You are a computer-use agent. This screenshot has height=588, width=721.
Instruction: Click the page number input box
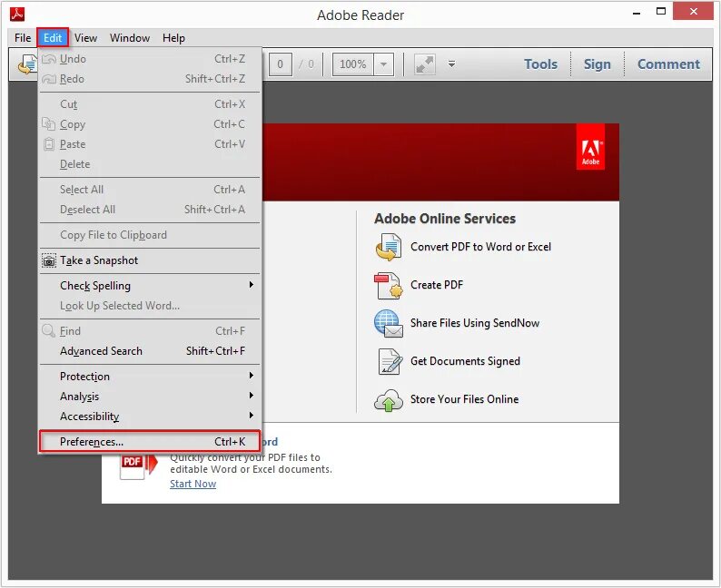(280, 64)
